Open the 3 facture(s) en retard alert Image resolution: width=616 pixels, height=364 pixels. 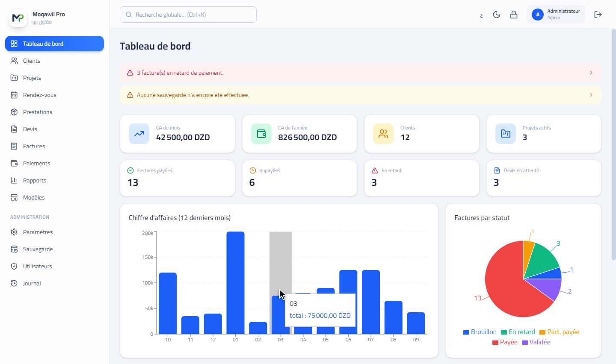[x=361, y=73]
